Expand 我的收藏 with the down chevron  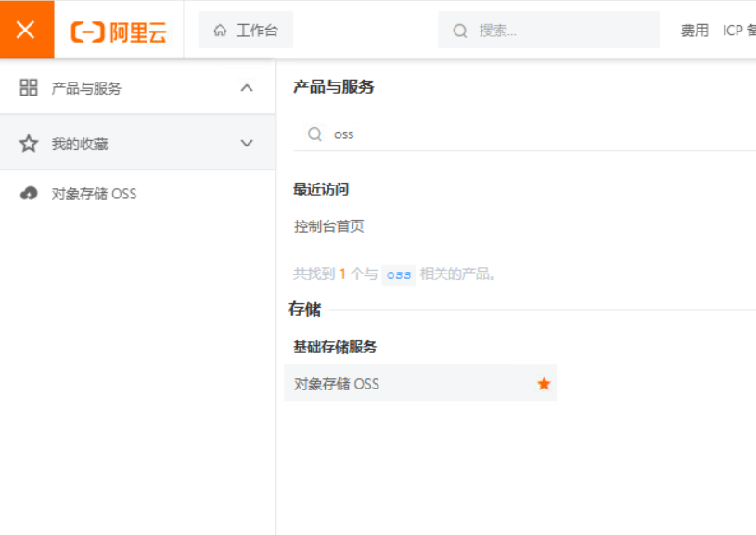click(x=247, y=143)
